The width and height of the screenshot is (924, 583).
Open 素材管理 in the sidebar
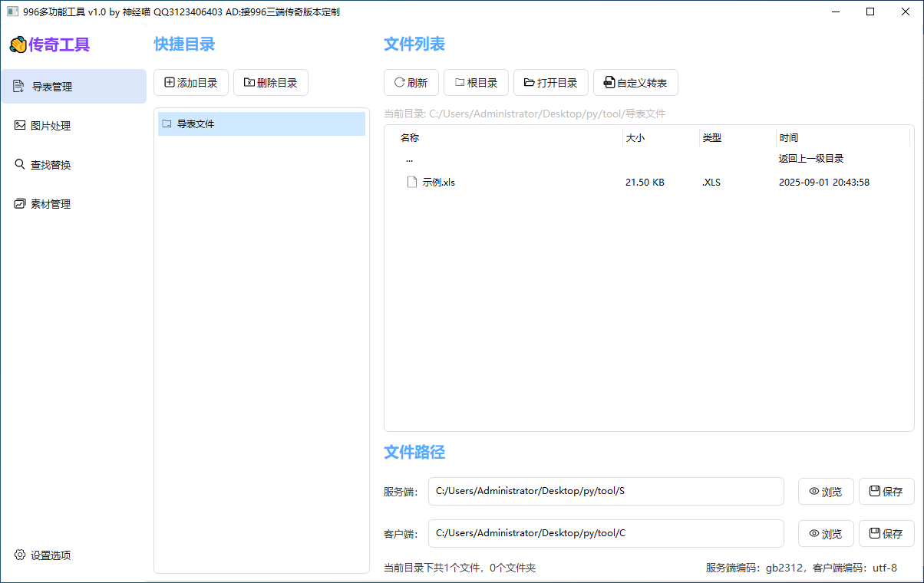[74, 204]
